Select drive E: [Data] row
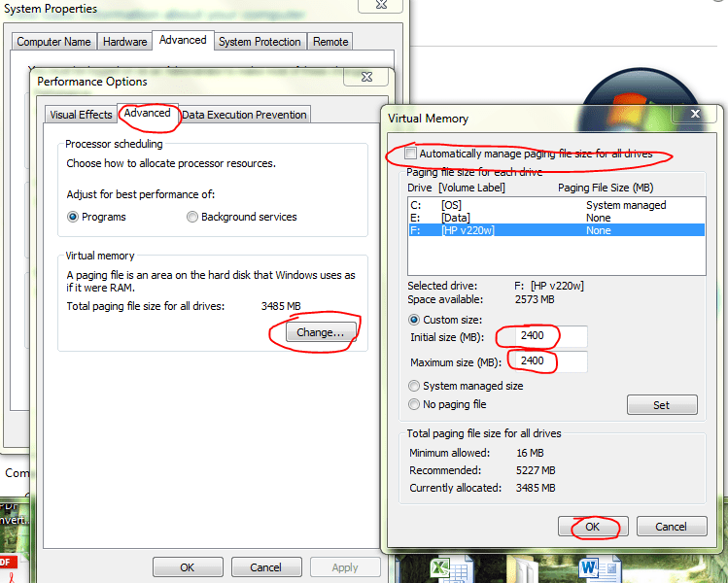The width and height of the screenshot is (728, 583). point(557,218)
